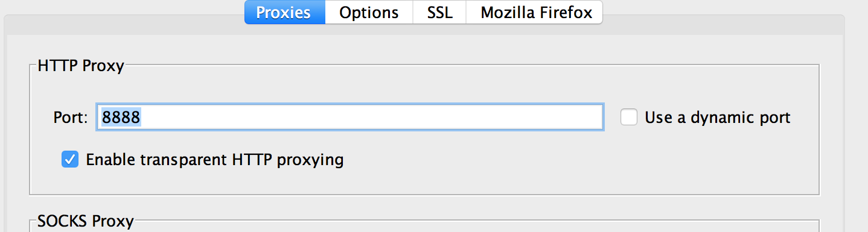Click the SOCKS Proxy group heading
This screenshot has width=868, height=232.
[x=86, y=222]
